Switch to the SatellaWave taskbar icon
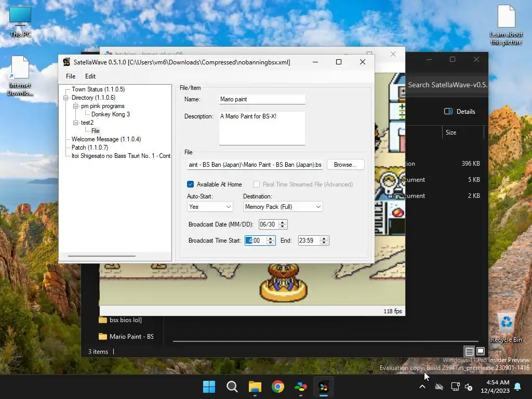 (x=324, y=387)
